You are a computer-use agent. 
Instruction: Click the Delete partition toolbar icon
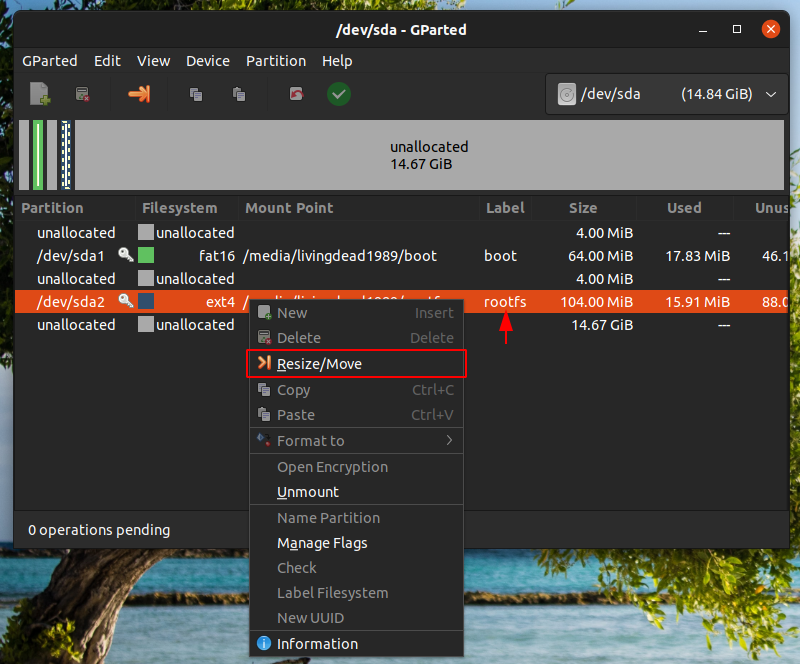(x=82, y=94)
